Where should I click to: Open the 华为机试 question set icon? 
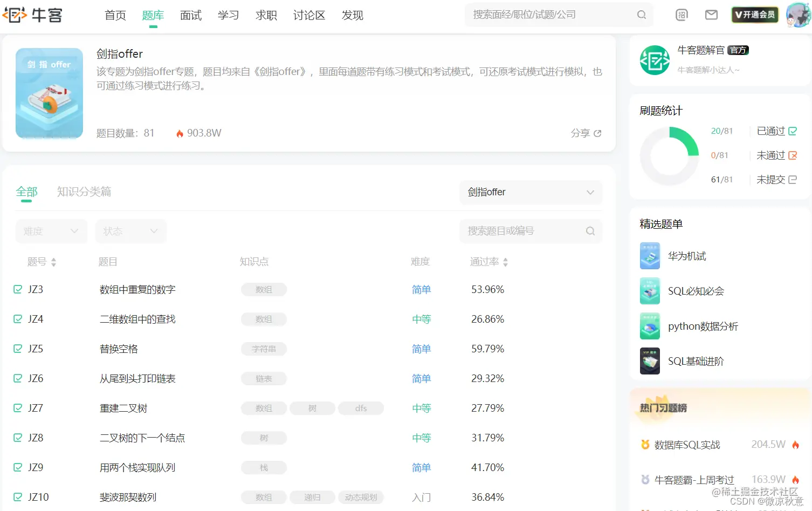click(650, 256)
